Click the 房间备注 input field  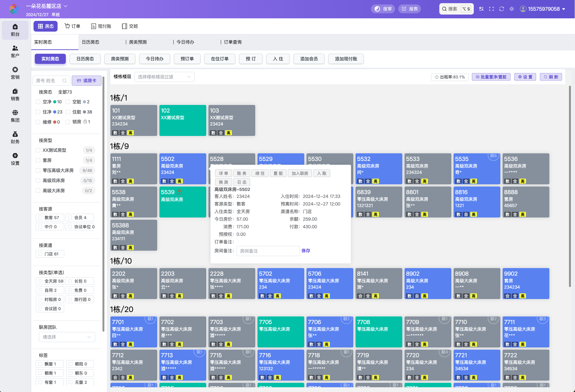[268, 251]
